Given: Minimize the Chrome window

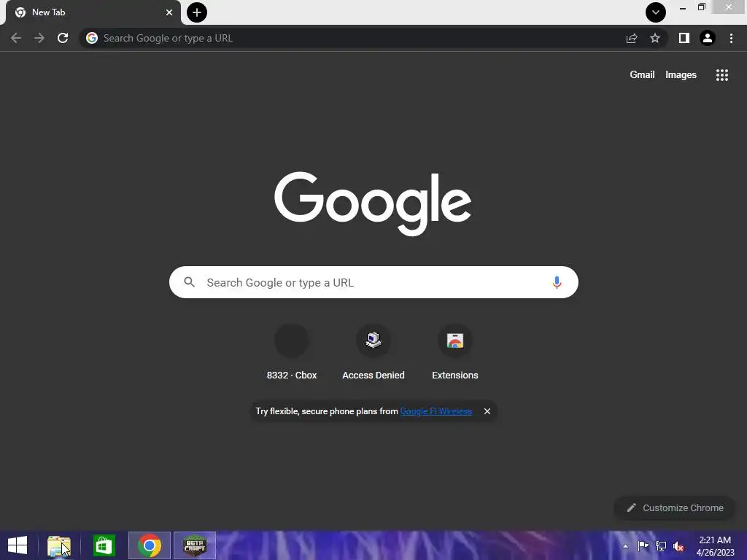Looking at the screenshot, I should (x=683, y=7).
